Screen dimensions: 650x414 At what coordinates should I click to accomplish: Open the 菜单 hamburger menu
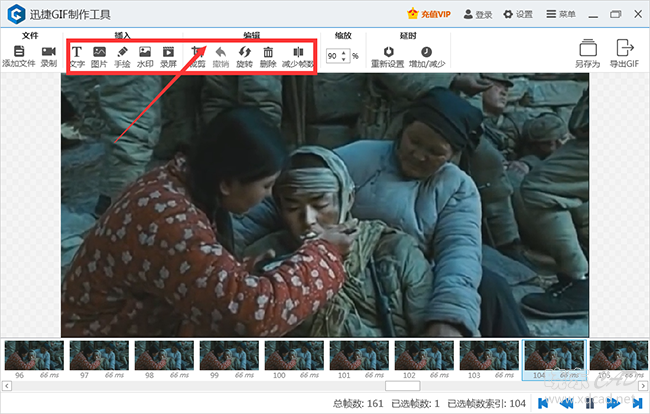[x=561, y=14]
